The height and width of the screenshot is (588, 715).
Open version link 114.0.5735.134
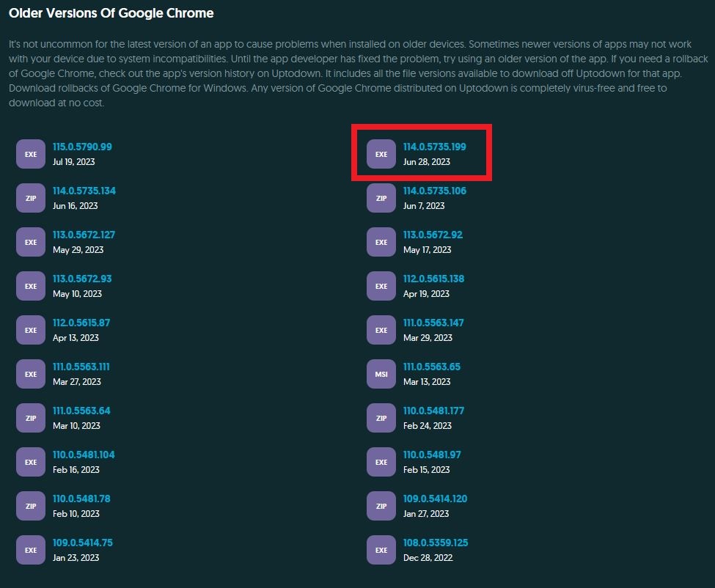pos(84,191)
